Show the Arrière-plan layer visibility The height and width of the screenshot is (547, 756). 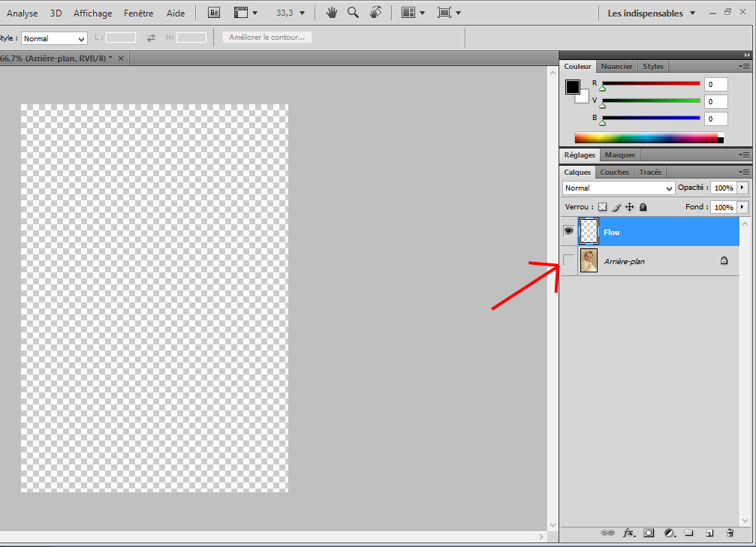click(568, 260)
